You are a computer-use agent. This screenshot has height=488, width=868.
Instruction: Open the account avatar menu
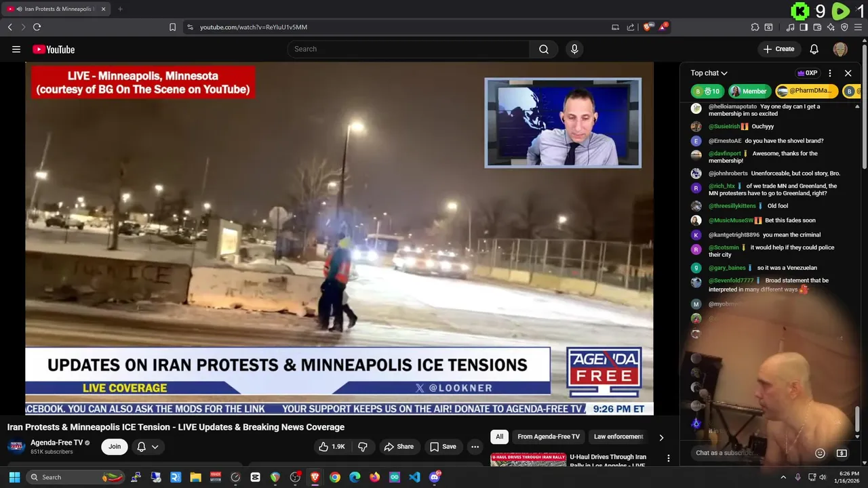840,49
